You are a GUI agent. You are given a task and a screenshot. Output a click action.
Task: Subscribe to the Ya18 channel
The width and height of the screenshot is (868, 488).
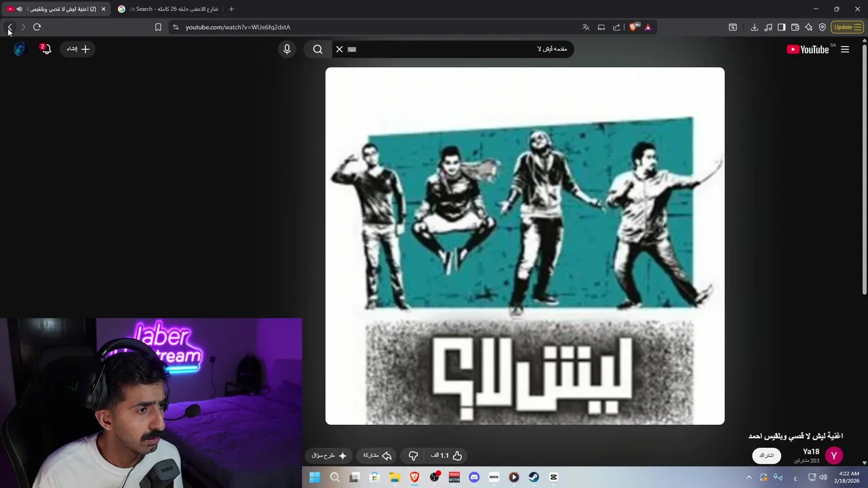pyautogui.click(x=767, y=455)
